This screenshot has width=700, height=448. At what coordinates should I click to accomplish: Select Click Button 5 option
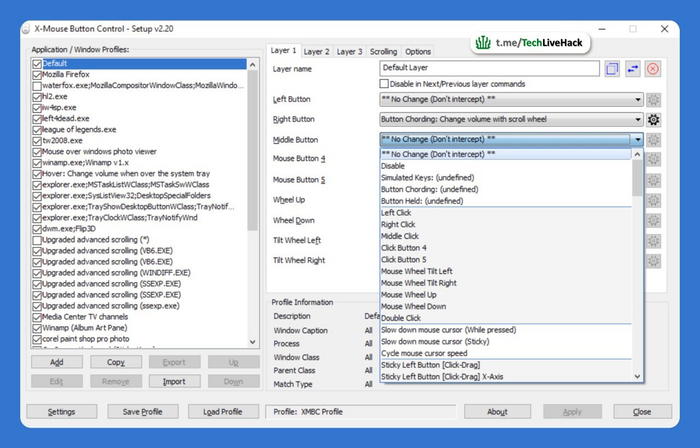[506, 260]
